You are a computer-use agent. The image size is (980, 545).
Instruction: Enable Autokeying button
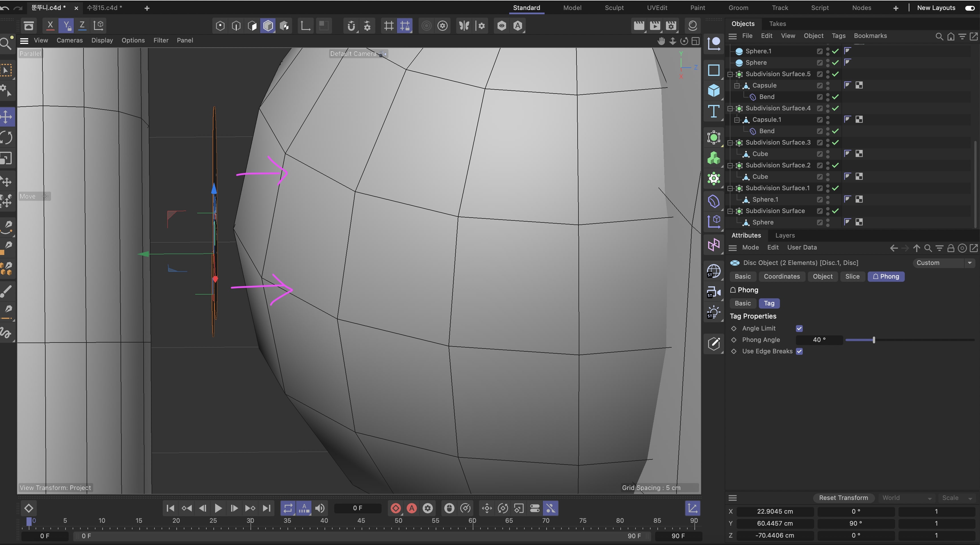[x=411, y=508]
